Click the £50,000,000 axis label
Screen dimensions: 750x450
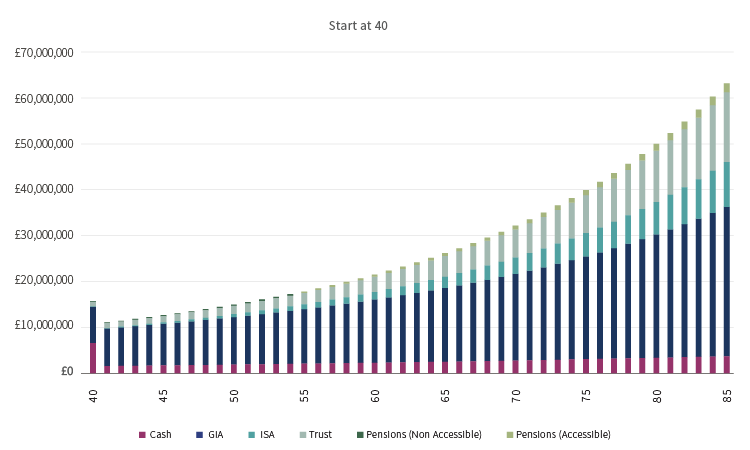click(44, 144)
